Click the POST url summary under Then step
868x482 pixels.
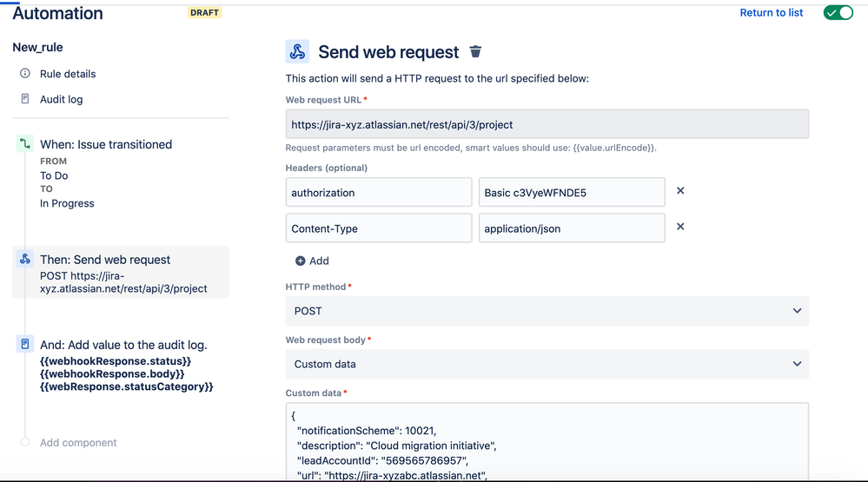click(123, 282)
